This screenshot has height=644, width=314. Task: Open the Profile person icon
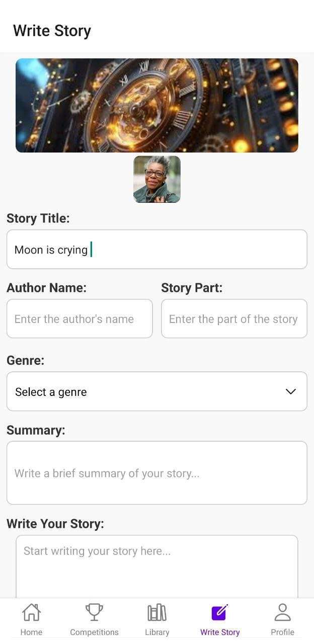point(283,612)
